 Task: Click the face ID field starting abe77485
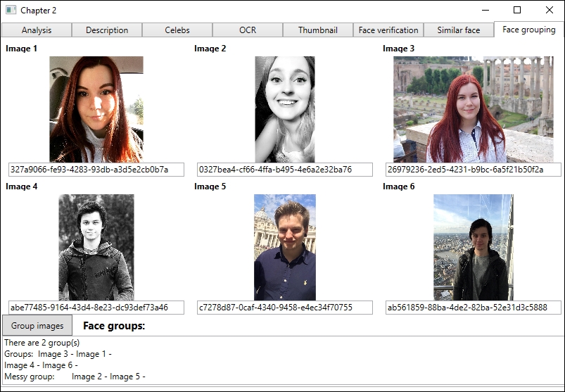coord(96,308)
